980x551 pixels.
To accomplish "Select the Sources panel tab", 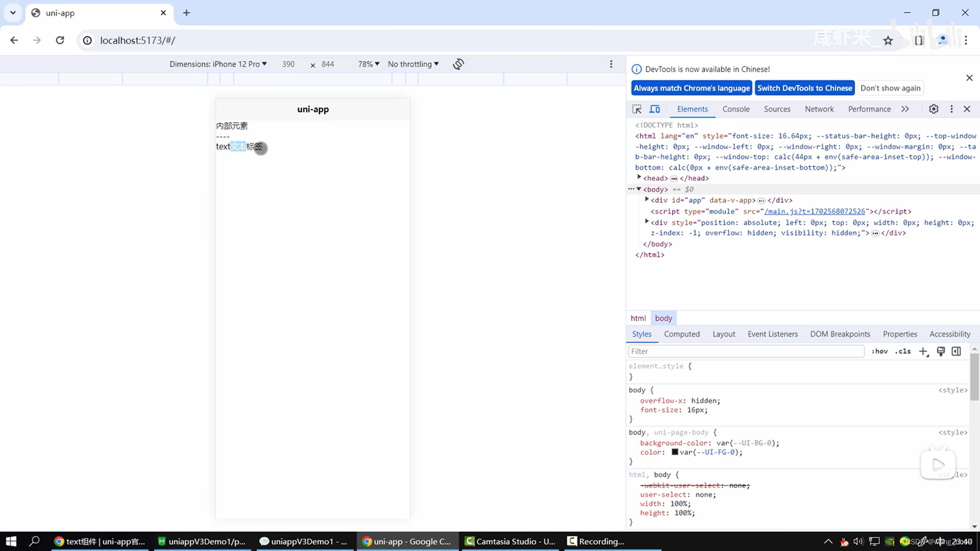I will [777, 109].
